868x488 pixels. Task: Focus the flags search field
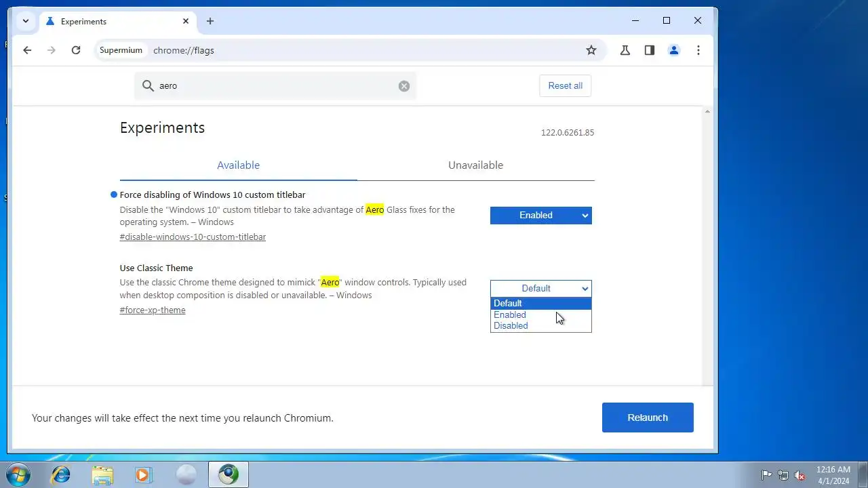click(x=275, y=86)
